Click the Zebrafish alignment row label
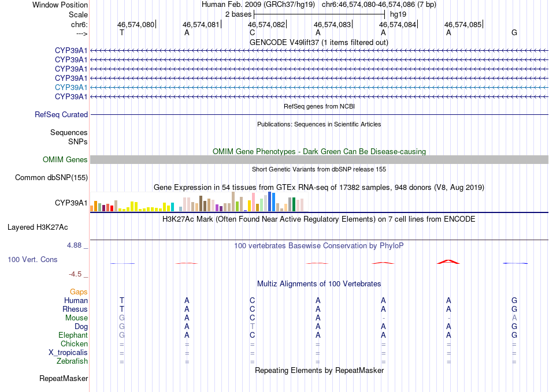The width and height of the screenshot is (549, 392). (x=72, y=361)
